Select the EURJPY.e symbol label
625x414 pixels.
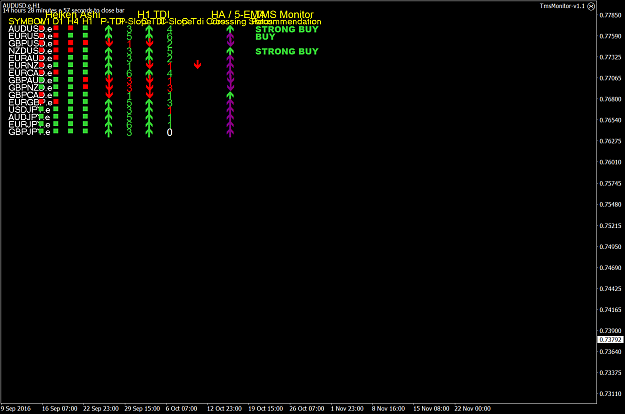coord(29,125)
